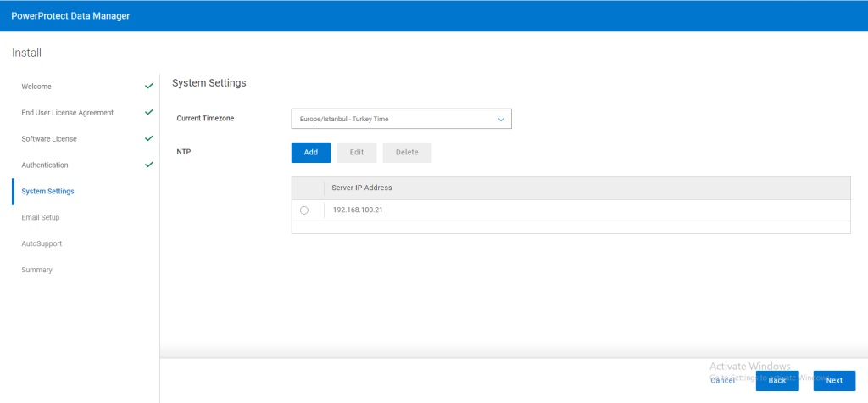Select System Settings in the sidebar
Viewport: 868px width, 403px height.
(x=47, y=192)
